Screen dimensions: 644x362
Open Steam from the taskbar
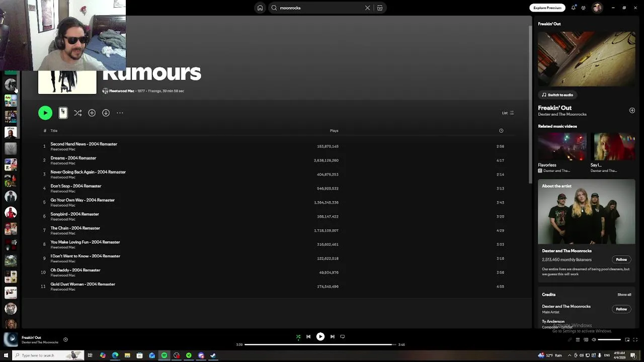point(213,355)
